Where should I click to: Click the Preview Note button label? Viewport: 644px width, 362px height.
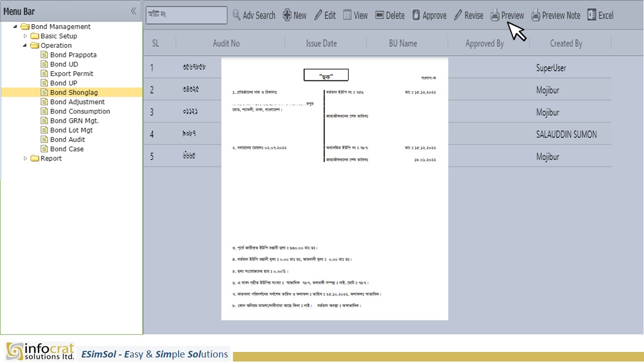coord(561,16)
